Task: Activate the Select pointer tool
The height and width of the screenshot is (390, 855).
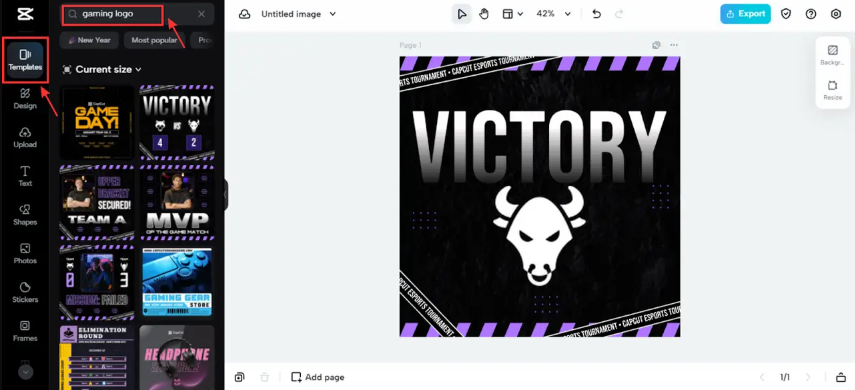Action: tap(462, 14)
